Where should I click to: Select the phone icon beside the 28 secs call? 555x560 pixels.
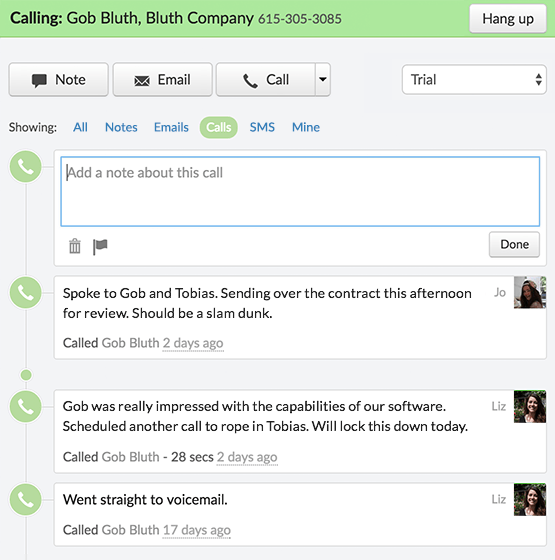[25, 407]
